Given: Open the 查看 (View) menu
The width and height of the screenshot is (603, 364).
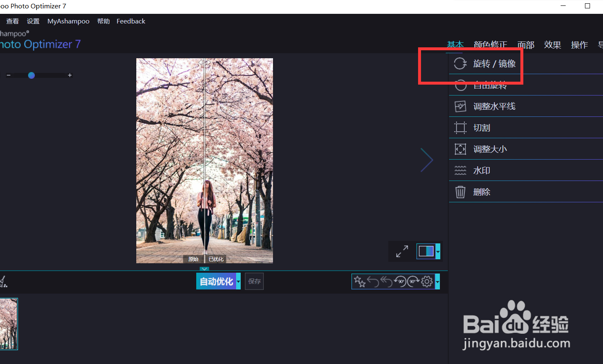Looking at the screenshot, I should (13, 21).
